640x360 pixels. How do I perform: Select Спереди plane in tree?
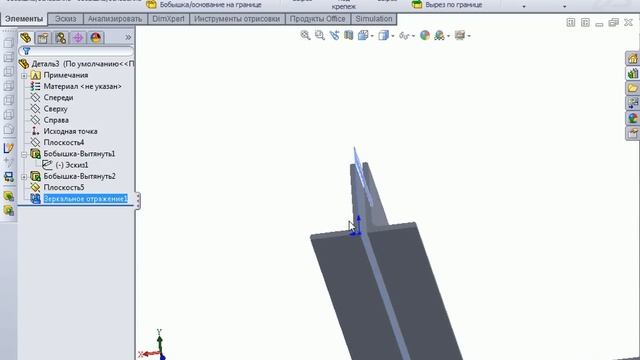[x=58, y=98]
